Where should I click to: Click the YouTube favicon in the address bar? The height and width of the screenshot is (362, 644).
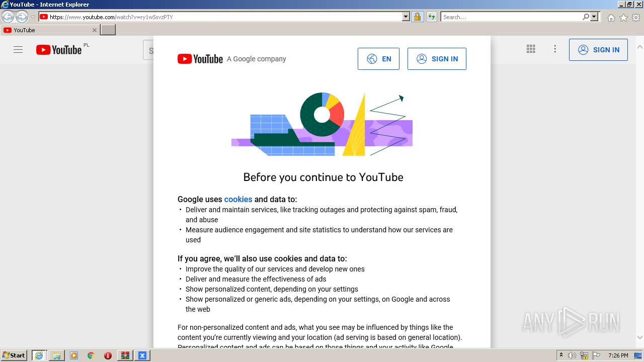coord(44,17)
